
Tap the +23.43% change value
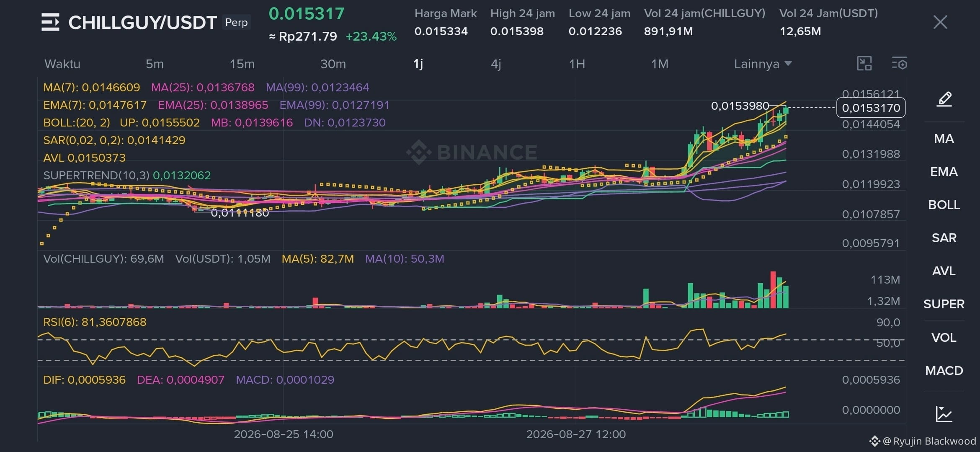pyautogui.click(x=371, y=37)
